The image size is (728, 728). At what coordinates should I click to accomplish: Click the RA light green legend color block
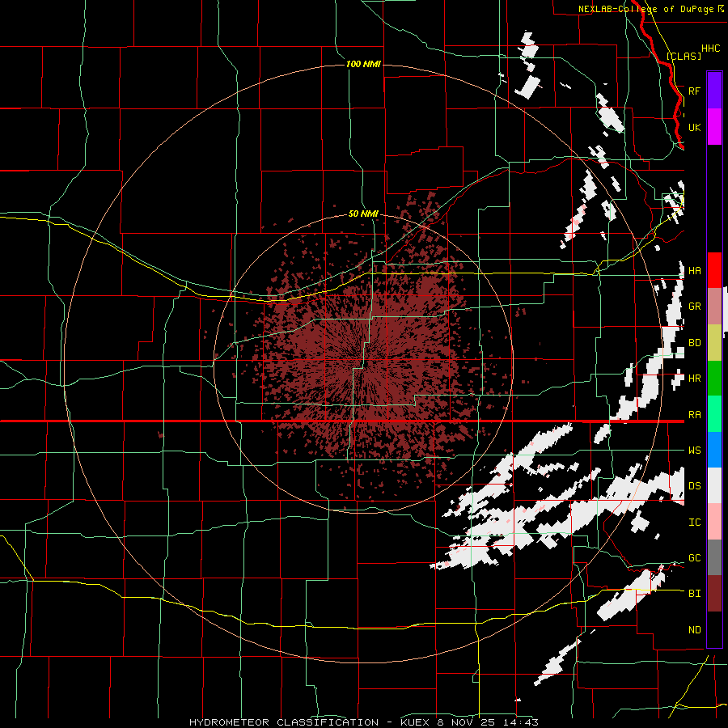point(714,414)
